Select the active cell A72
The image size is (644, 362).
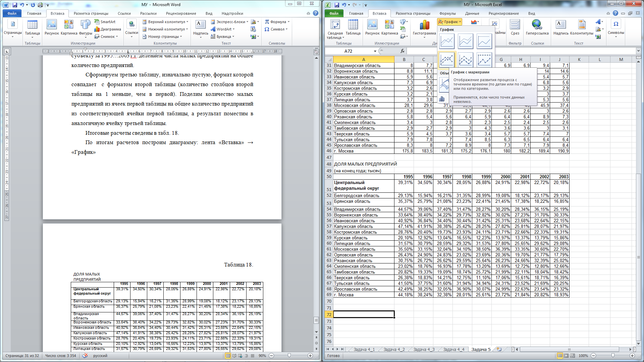364,314
